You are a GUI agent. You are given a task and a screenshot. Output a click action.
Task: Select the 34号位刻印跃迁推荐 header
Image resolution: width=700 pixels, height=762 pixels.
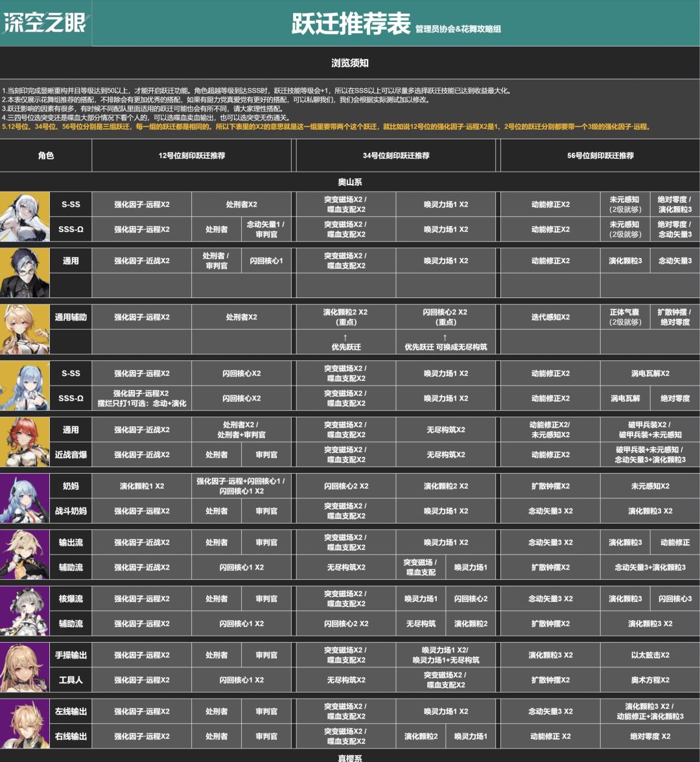[x=396, y=156]
